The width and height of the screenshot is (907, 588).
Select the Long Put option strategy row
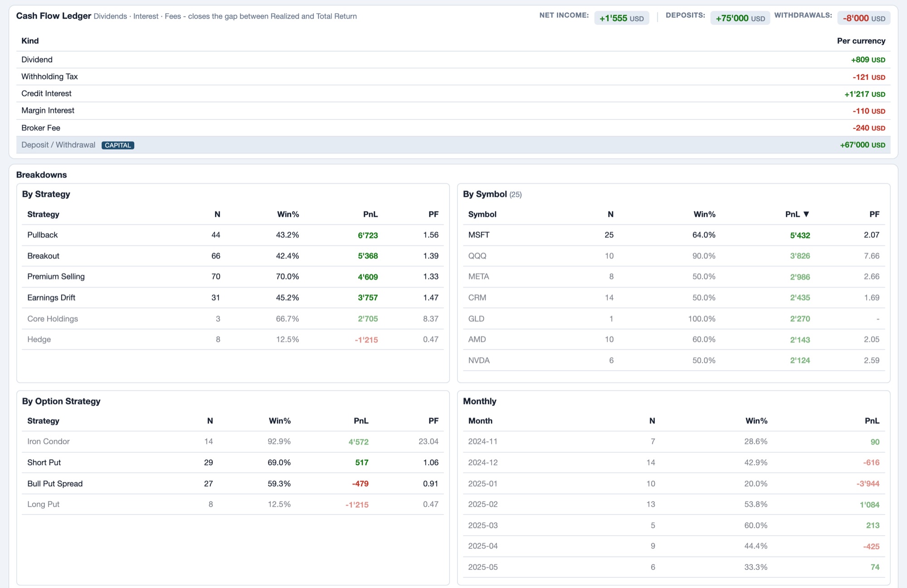point(233,505)
